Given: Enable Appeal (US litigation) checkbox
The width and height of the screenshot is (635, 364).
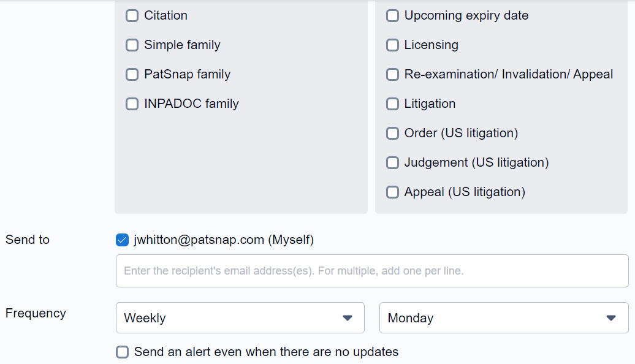Looking at the screenshot, I should pyautogui.click(x=392, y=192).
